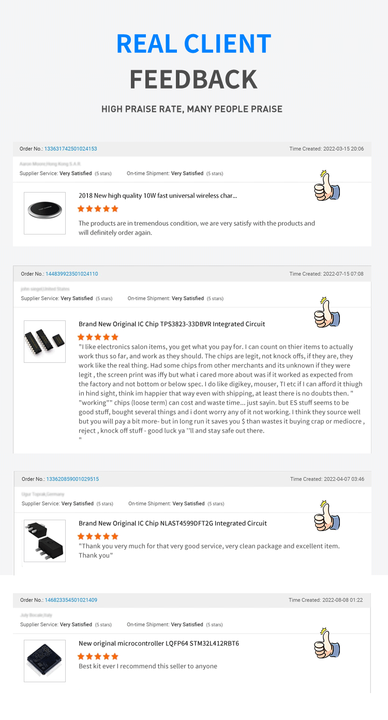Open order number 133631742501024153
Screen dimensions: 388x720
pos(71,149)
